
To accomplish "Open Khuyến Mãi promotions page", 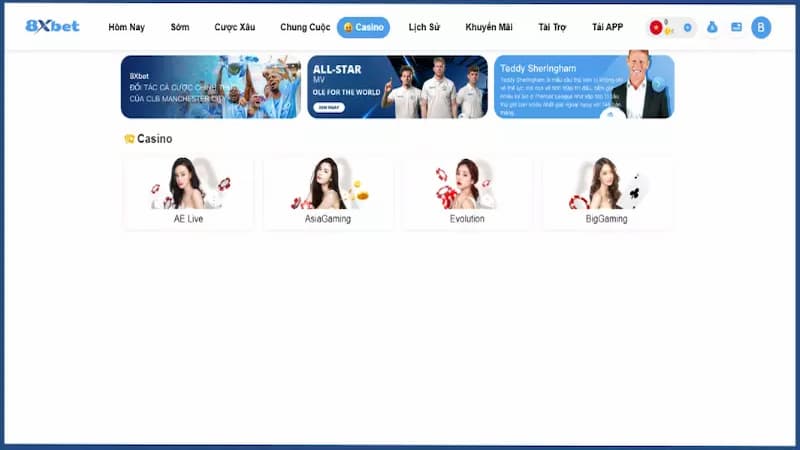I will (x=489, y=27).
